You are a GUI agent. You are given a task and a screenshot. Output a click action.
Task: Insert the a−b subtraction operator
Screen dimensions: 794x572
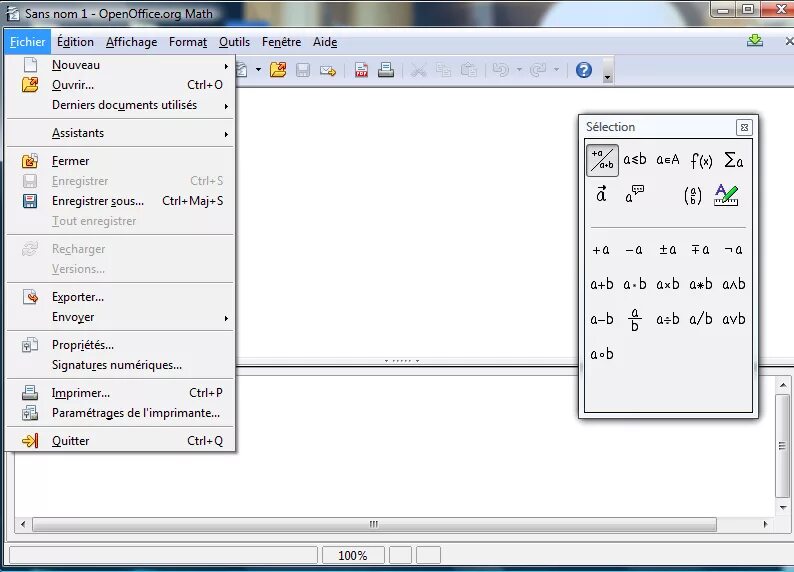click(602, 319)
